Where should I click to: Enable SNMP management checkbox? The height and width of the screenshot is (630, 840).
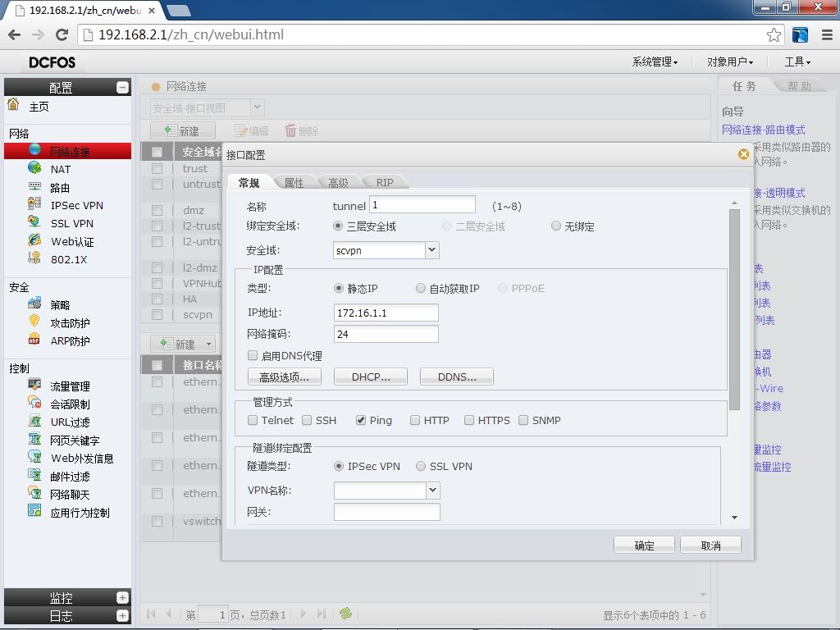(523, 420)
